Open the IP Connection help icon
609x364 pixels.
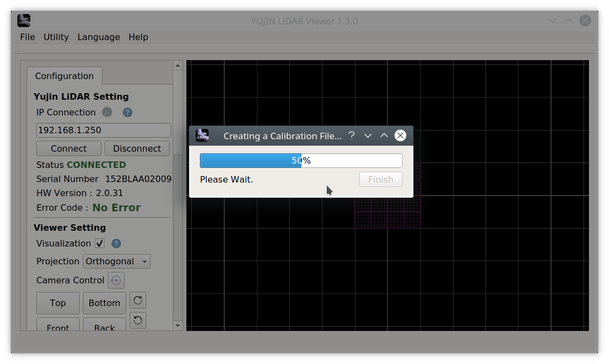(x=127, y=112)
